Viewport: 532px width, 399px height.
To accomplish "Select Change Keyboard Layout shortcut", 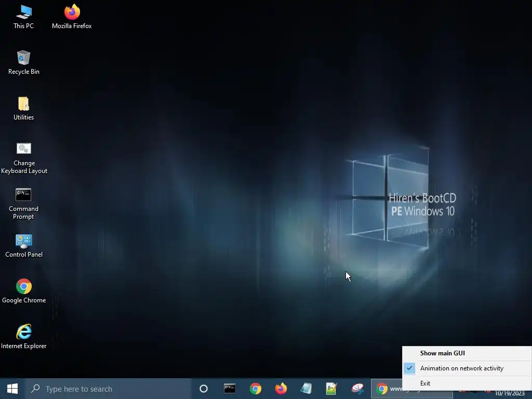I will [24, 158].
